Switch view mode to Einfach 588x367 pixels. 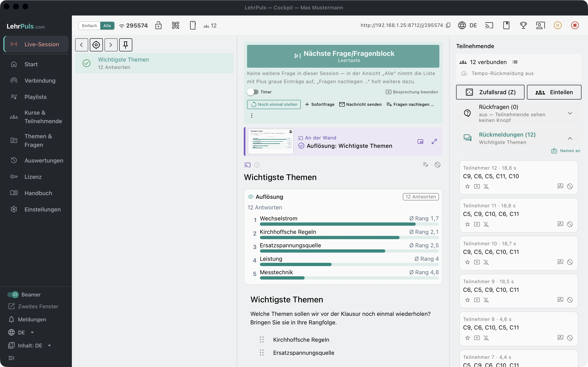tap(89, 25)
